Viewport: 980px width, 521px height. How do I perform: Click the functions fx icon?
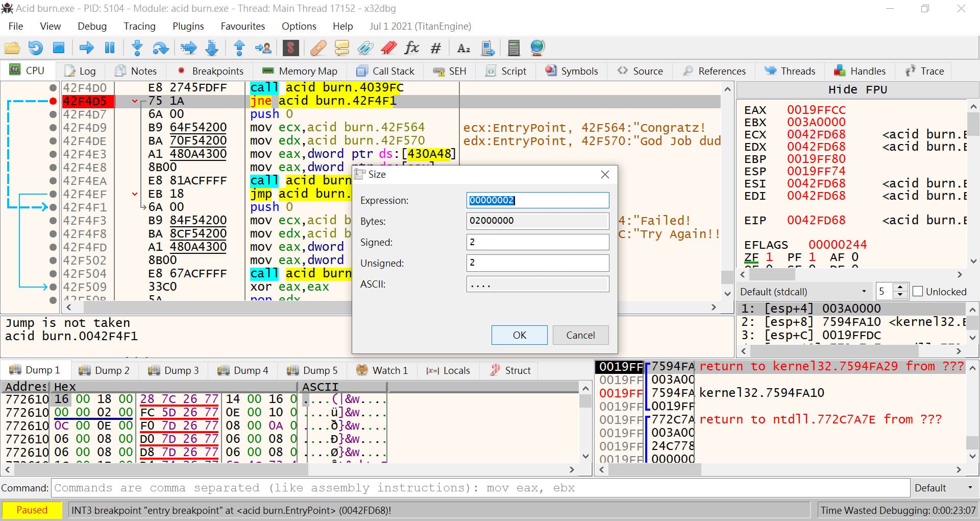pyautogui.click(x=411, y=48)
